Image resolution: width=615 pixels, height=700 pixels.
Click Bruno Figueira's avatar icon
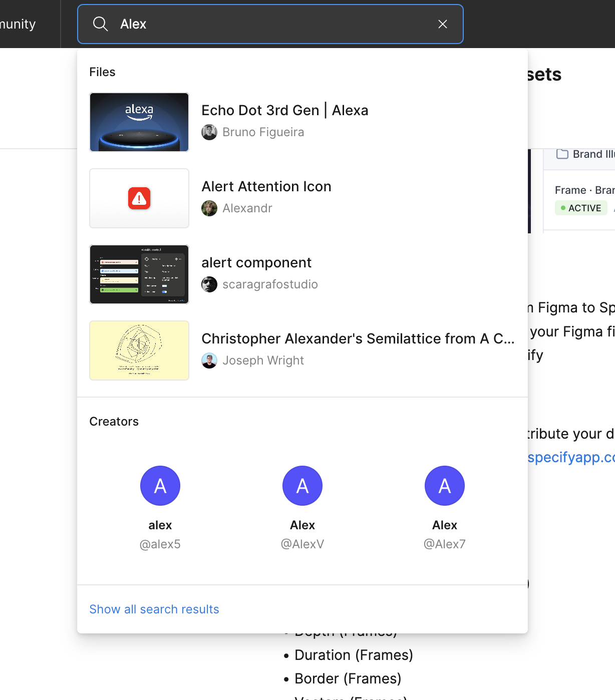[x=209, y=132]
